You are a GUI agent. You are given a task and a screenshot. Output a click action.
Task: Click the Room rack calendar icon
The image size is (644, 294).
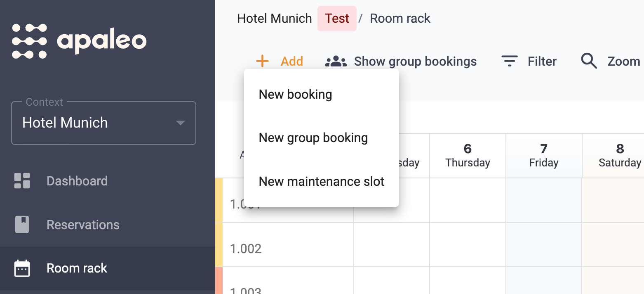[22, 268]
